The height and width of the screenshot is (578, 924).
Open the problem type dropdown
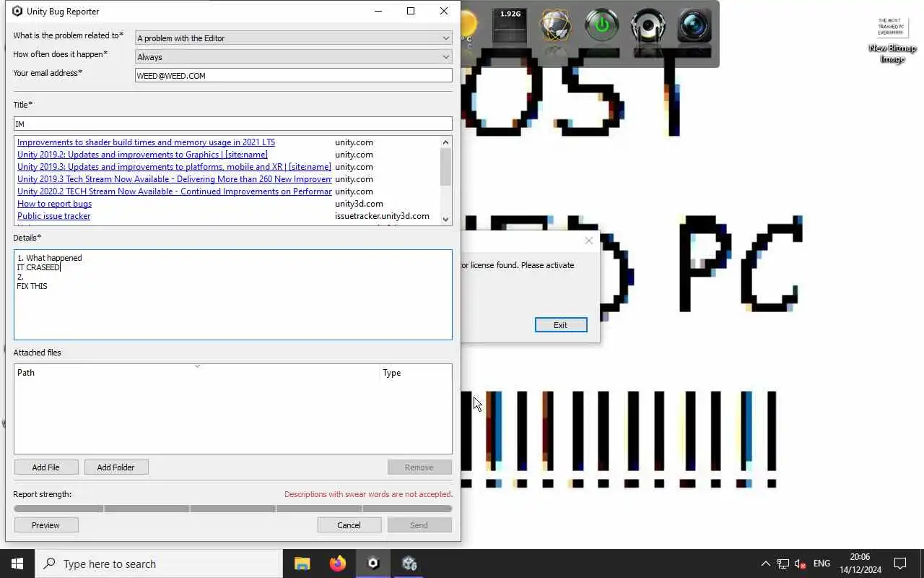pos(293,38)
